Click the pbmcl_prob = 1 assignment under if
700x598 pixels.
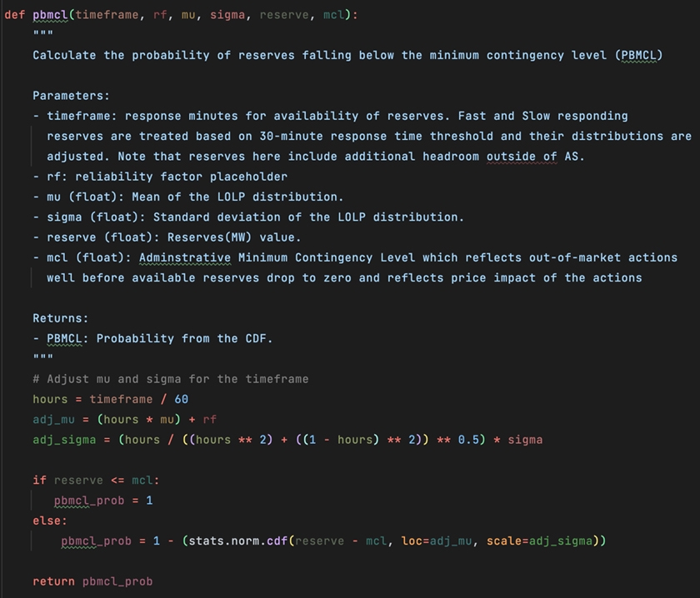[x=103, y=501]
